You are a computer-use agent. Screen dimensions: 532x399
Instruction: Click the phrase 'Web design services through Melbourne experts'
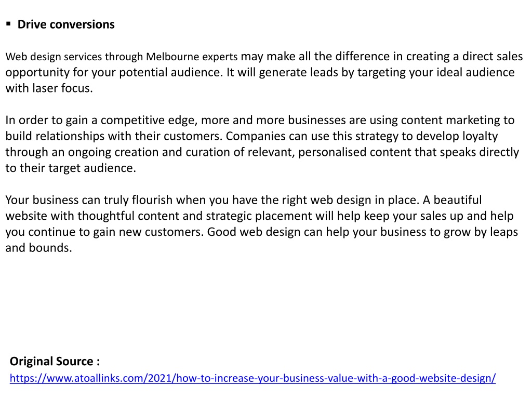click(x=122, y=57)
